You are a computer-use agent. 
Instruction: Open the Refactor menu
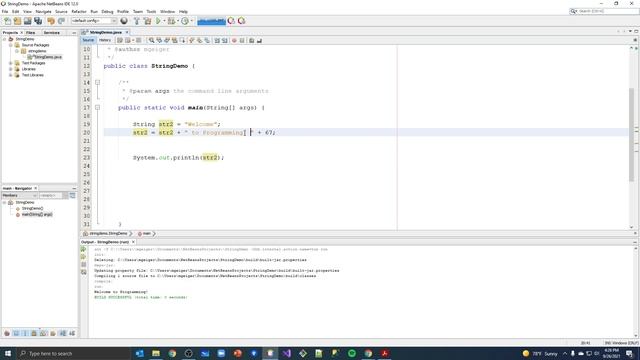click(79, 11)
